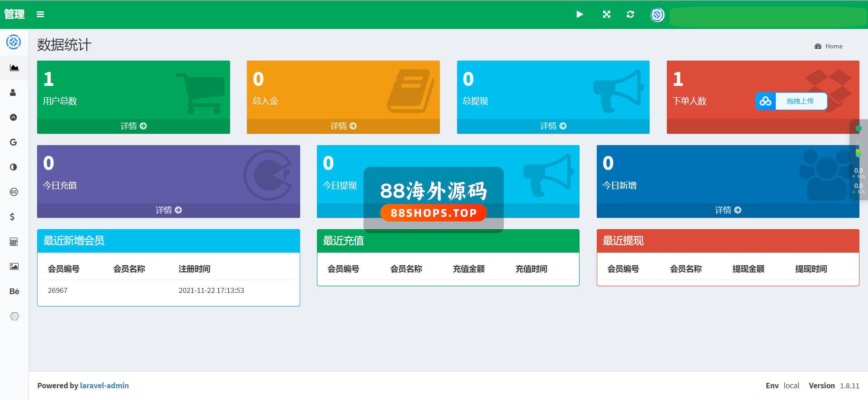Open 详情 under 用户总数 card
The width and height of the screenshot is (868, 400).
coord(133,126)
